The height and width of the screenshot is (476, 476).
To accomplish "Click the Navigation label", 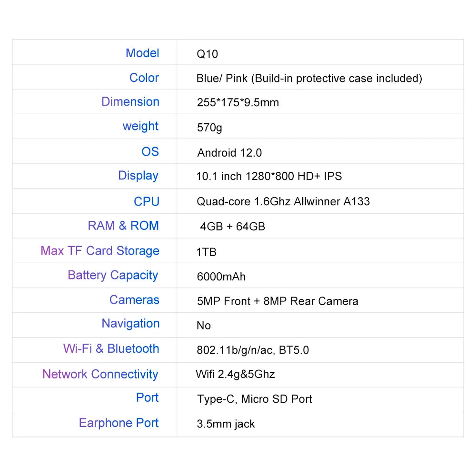I will pos(130,324).
